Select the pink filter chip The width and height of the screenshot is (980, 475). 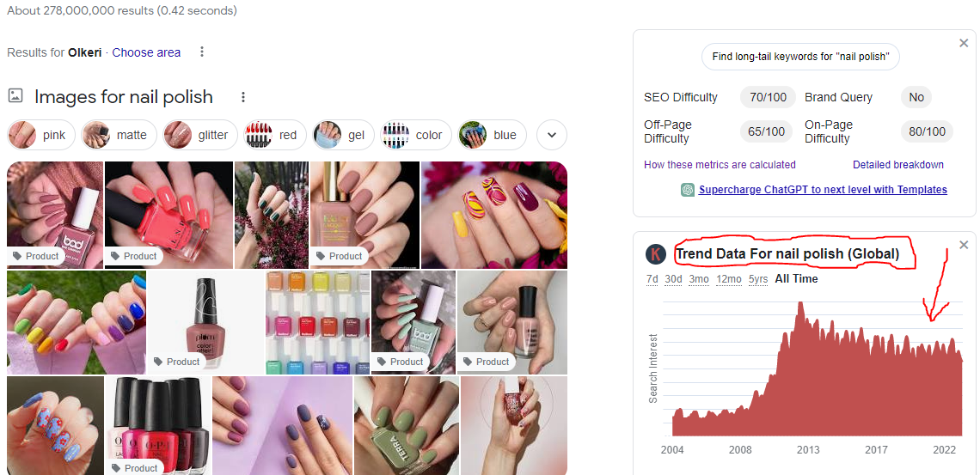[41, 136]
